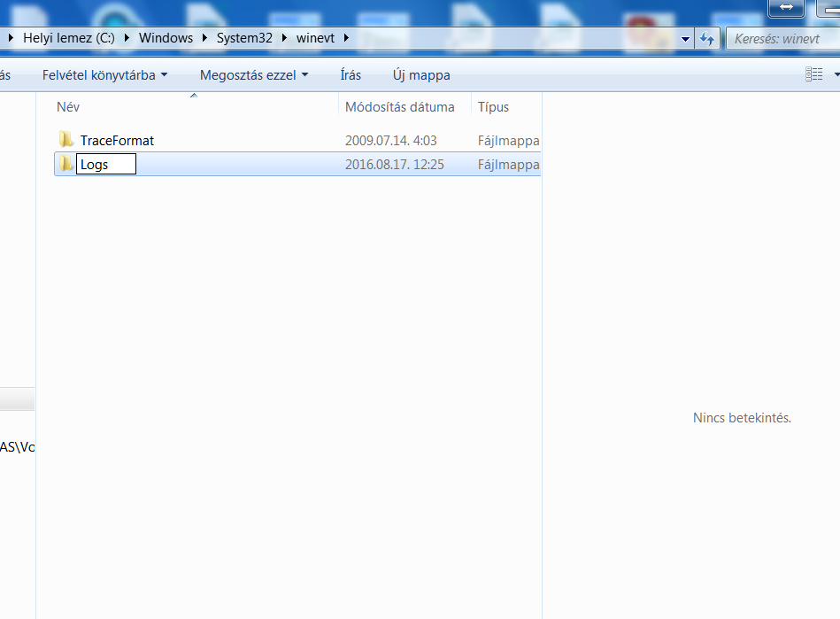Click the TraceFormat folder icon

pos(66,140)
